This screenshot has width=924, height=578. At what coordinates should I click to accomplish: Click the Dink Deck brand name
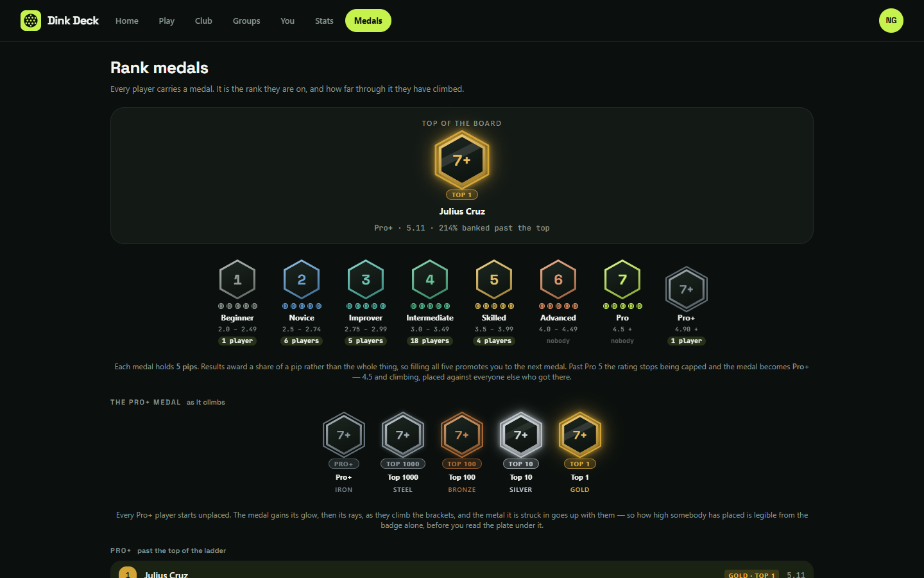[73, 21]
